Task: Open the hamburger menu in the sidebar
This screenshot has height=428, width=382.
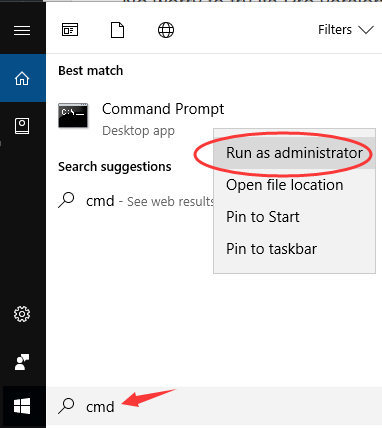Action: click(x=22, y=31)
